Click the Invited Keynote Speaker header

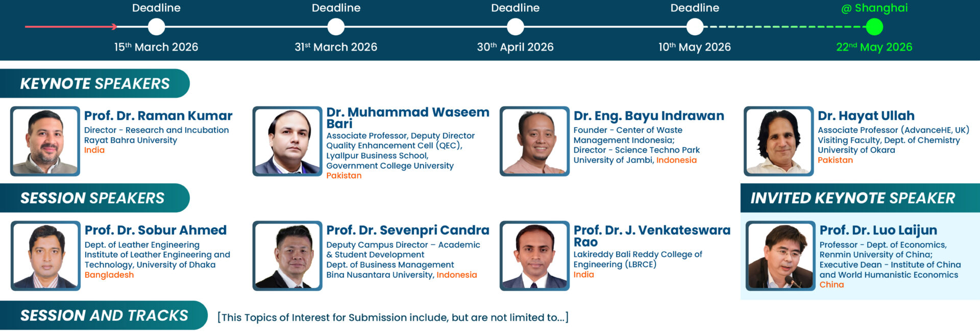[x=852, y=198]
